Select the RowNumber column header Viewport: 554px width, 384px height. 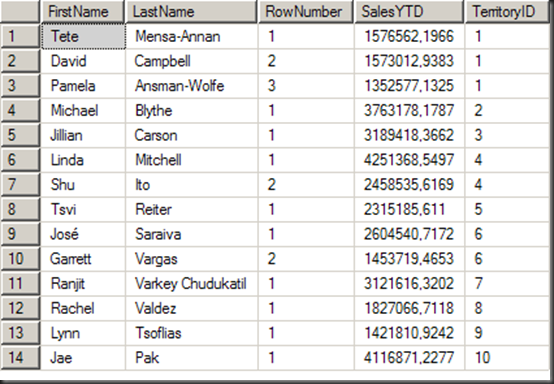306,12
